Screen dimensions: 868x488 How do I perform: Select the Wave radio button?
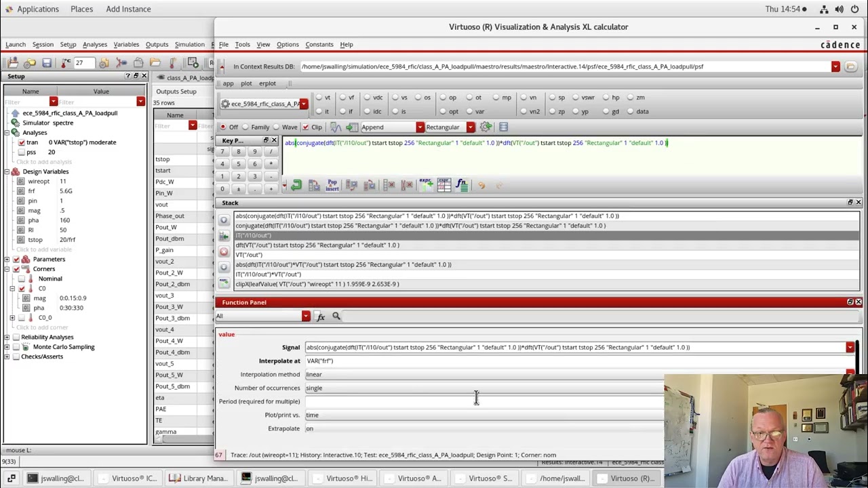(277, 127)
